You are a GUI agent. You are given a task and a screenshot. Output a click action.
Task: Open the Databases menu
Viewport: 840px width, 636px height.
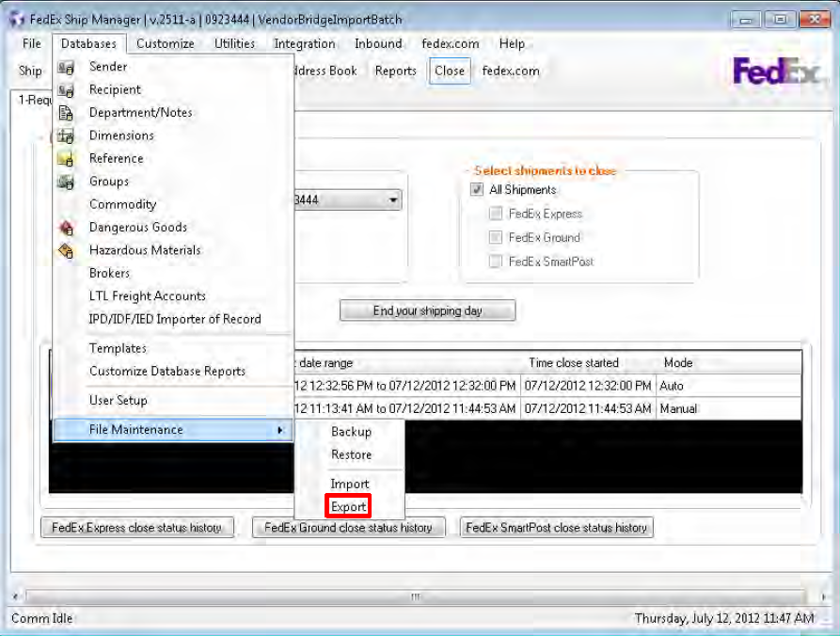click(x=89, y=43)
